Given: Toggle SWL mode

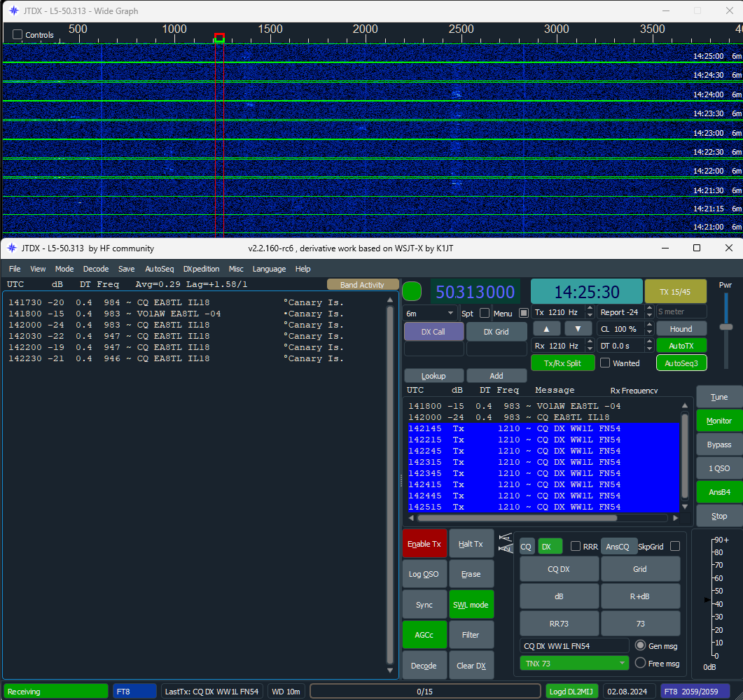Looking at the screenshot, I should [x=471, y=604].
